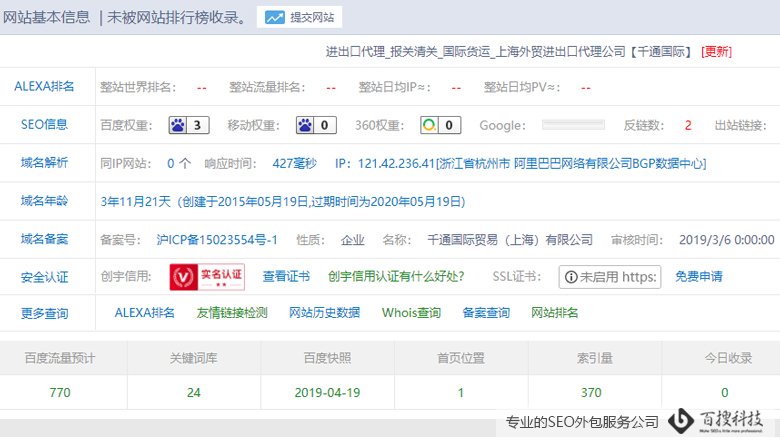
Task: Click the Google PageRank bar
Action: 573,125
